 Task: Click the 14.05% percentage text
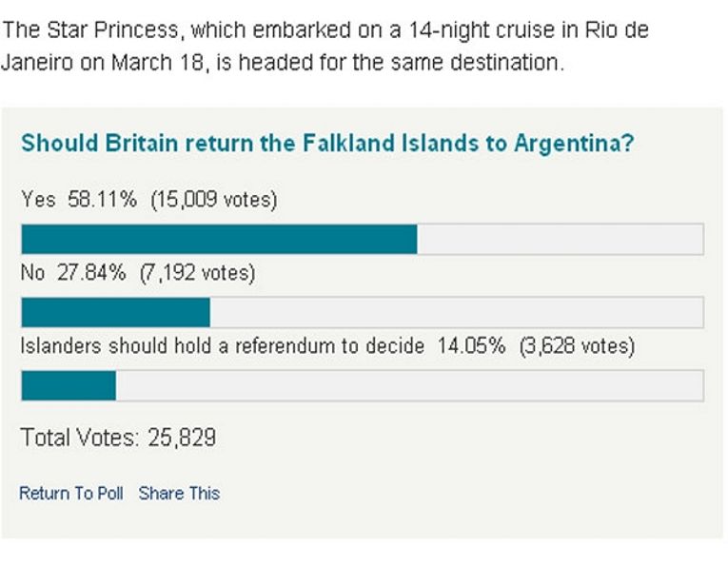(x=471, y=346)
